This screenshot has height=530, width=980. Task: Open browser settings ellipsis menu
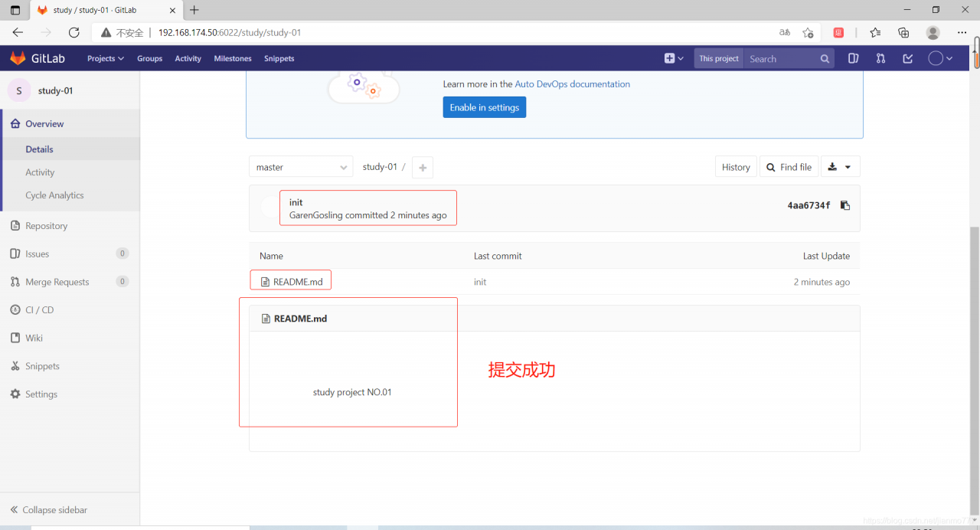point(962,32)
